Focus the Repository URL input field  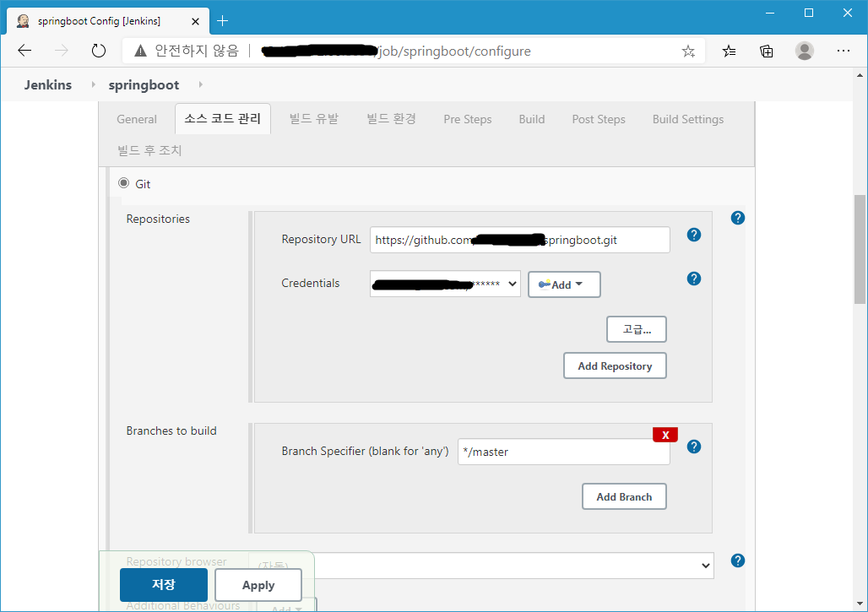tap(520, 240)
